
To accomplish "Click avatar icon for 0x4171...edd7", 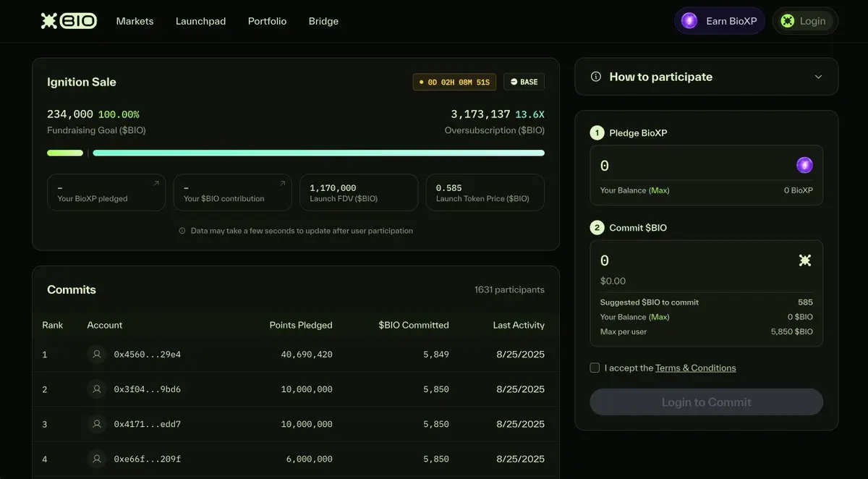I will pyautogui.click(x=96, y=423).
